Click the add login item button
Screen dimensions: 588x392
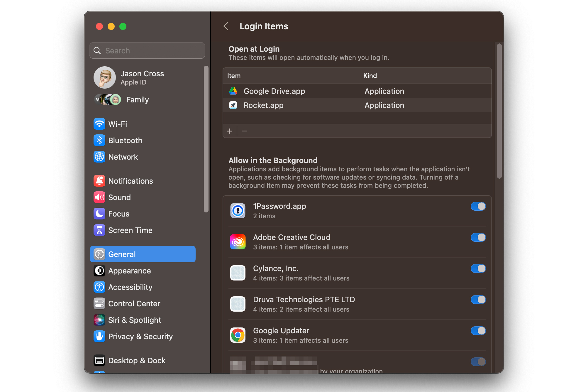click(231, 131)
